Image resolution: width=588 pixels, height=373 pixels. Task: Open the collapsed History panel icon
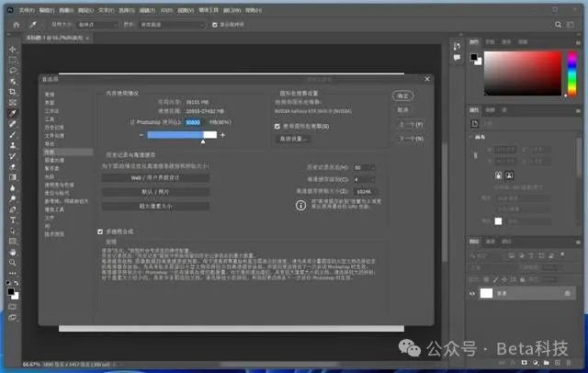(457, 47)
